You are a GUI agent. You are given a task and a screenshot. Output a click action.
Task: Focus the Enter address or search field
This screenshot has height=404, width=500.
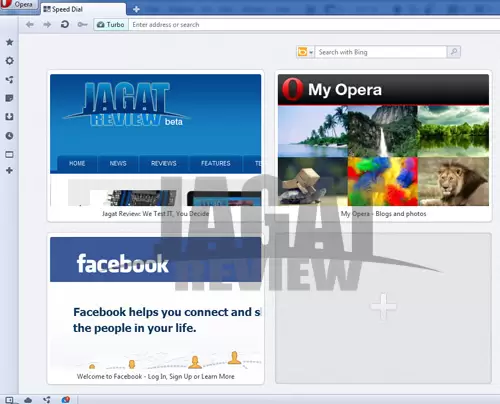(x=314, y=25)
